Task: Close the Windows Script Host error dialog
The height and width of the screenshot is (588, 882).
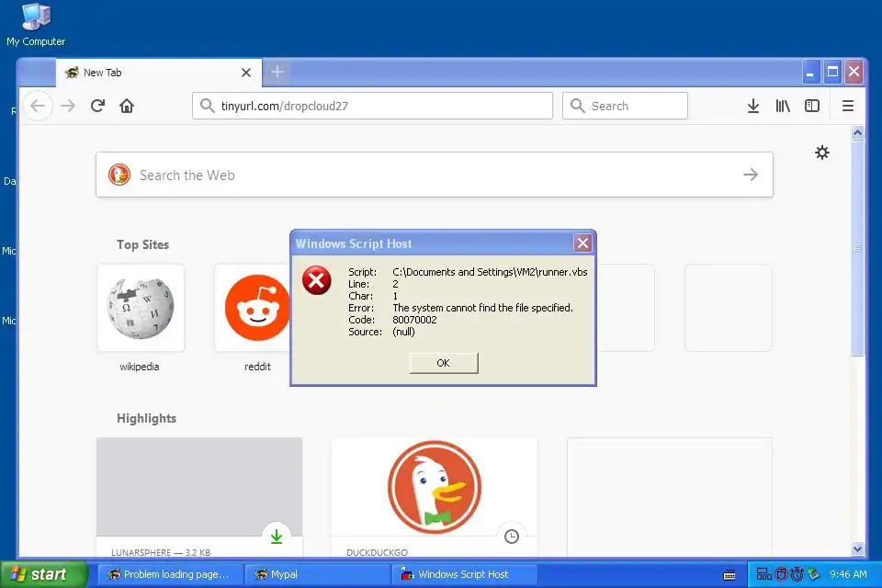Action: tap(582, 243)
